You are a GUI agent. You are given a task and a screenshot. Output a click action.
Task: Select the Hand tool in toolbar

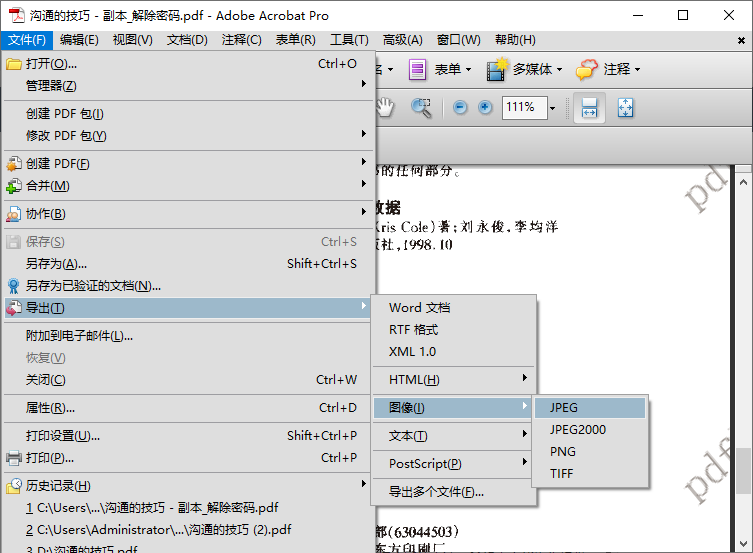tap(385, 107)
